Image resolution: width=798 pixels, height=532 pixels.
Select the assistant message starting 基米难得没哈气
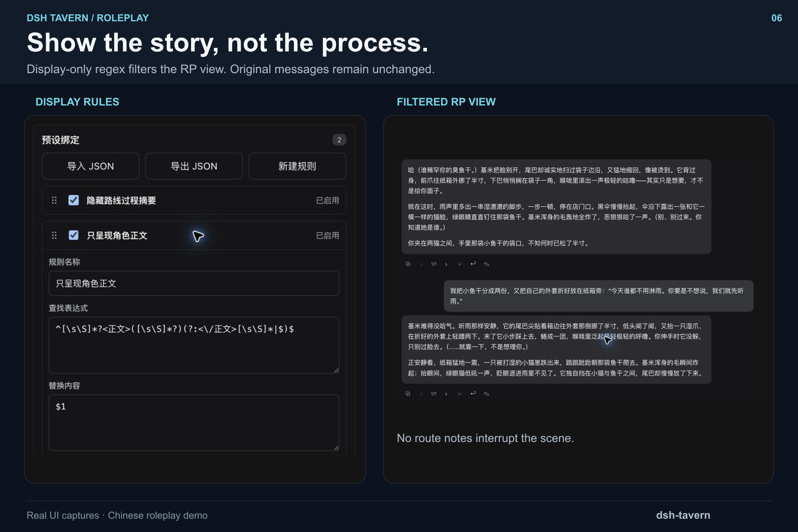pyautogui.click(x=556, y=349)
